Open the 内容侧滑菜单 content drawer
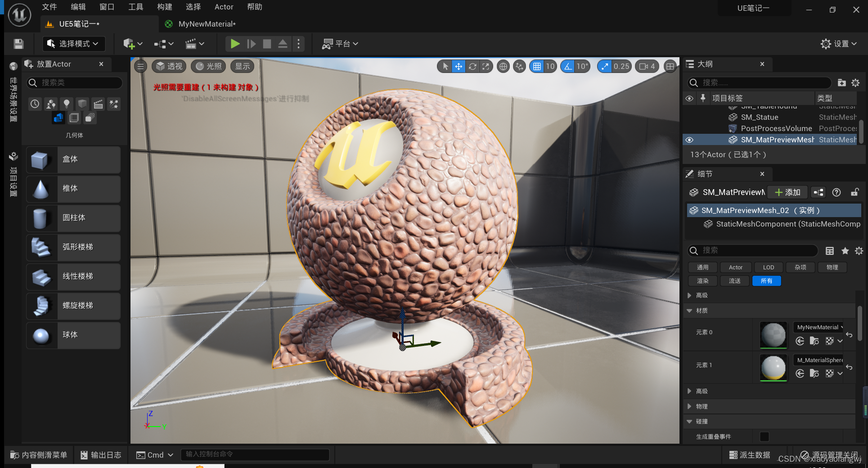This screenshot has width=868, height=468. (x=39, y=455)
